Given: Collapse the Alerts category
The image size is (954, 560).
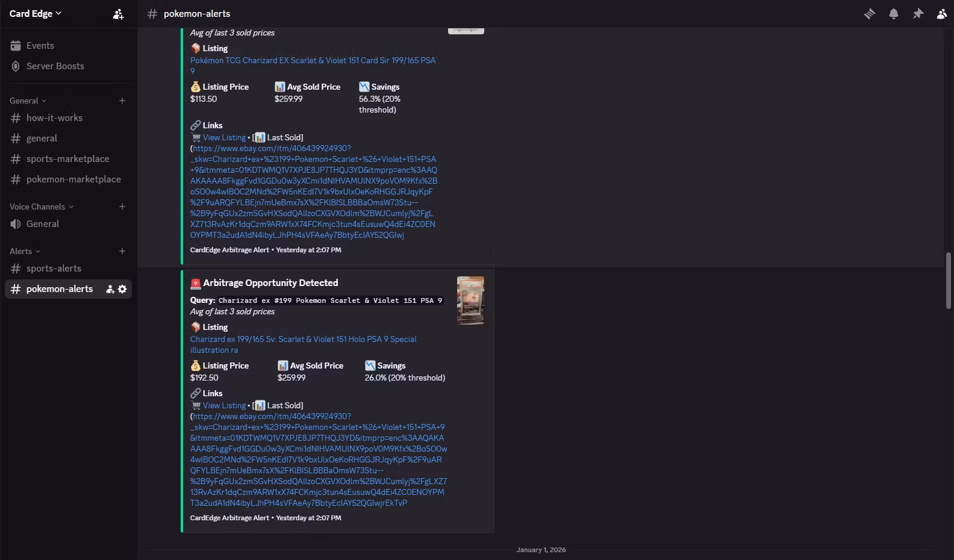Looking at the screenshot, I should [25, 251].
